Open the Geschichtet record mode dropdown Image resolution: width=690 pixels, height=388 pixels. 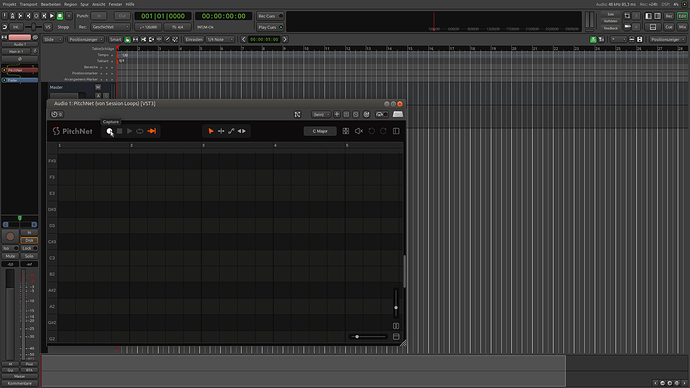(110, 27)
